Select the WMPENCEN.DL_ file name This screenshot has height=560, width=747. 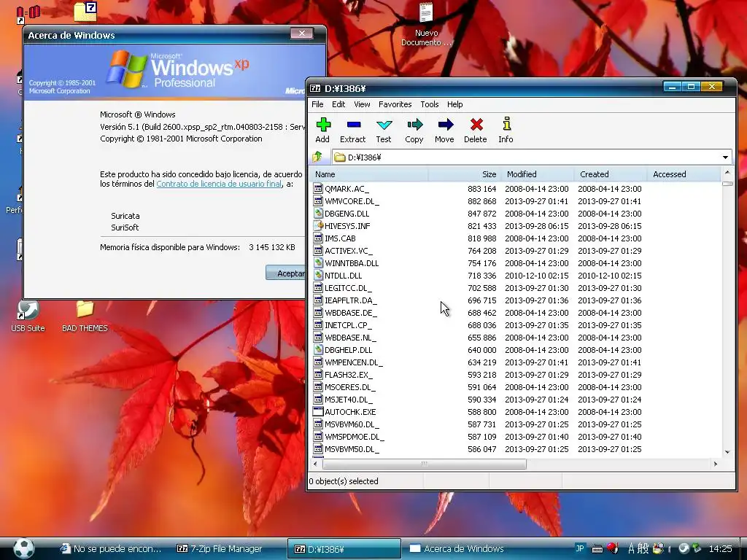(354, 362)
